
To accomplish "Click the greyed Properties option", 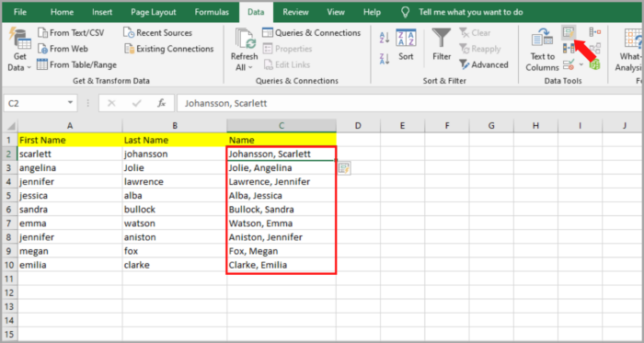I will pos(287,49).
